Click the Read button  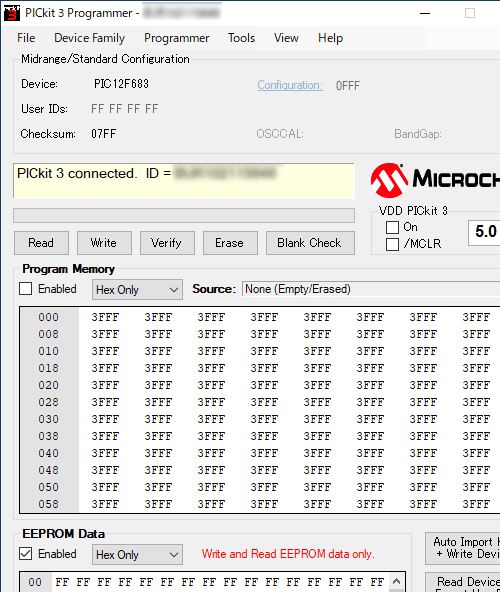[x=41, y=243]
